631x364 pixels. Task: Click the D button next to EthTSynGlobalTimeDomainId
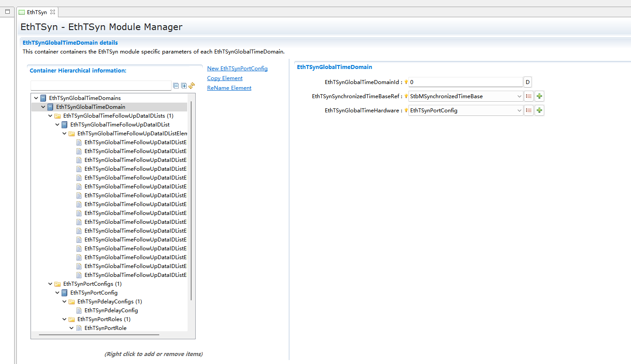pyautogui.click(x=527, y=82)
